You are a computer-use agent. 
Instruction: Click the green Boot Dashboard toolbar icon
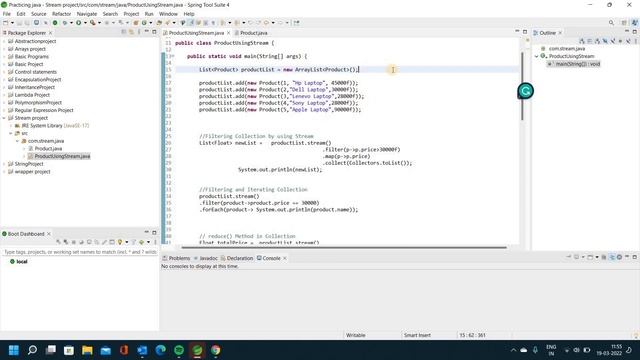[55, 23]
